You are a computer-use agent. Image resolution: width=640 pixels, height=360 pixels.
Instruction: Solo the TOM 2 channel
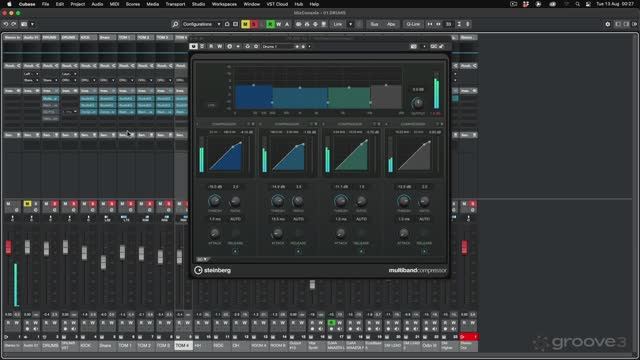tap(149, 204)
